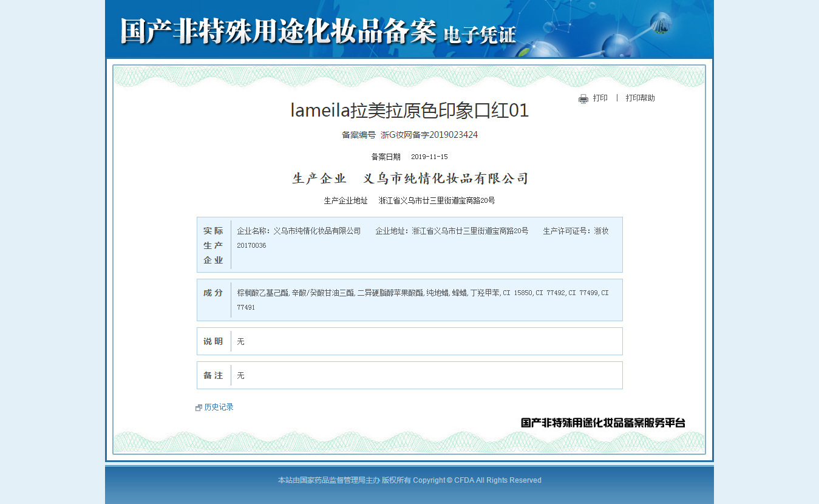The image size is (819, 504).
Task: Click the 成分 ingredients label
Action: pyautogui.click(x=213, y=293)
